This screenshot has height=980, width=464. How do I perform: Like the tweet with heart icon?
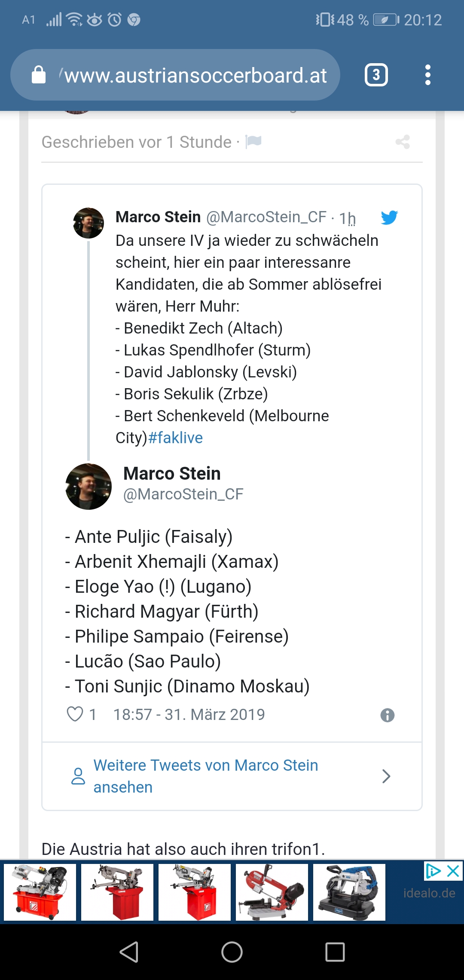point(75,714)
